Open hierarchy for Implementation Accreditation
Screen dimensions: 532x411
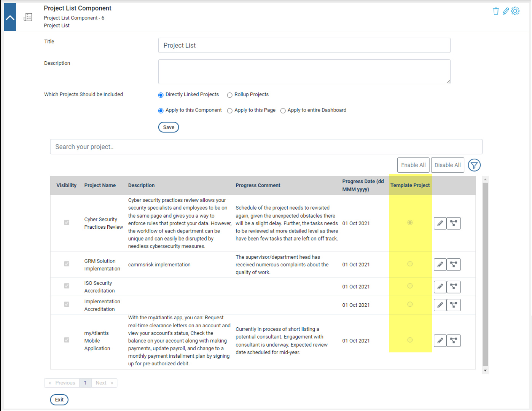[x=454, y=305]
